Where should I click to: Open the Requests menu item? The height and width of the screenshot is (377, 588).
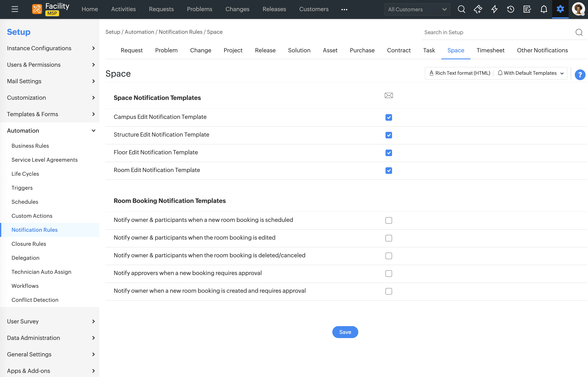(x=161, y=9)
